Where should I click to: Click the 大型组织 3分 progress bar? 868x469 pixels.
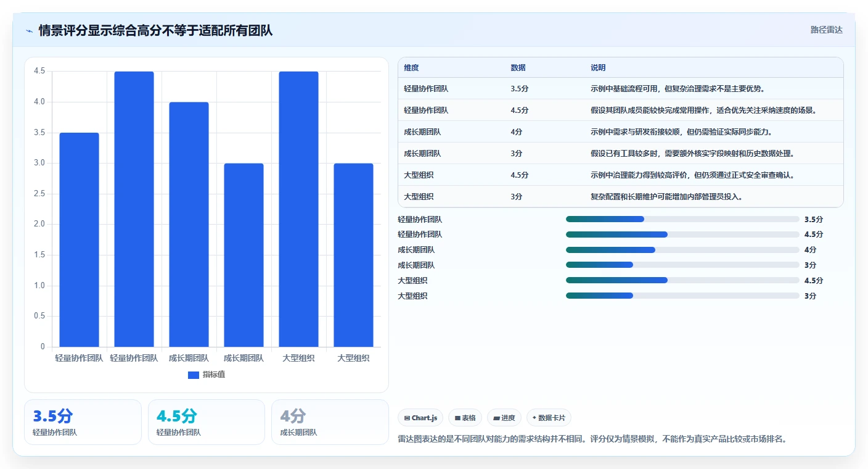pos(682,296)
